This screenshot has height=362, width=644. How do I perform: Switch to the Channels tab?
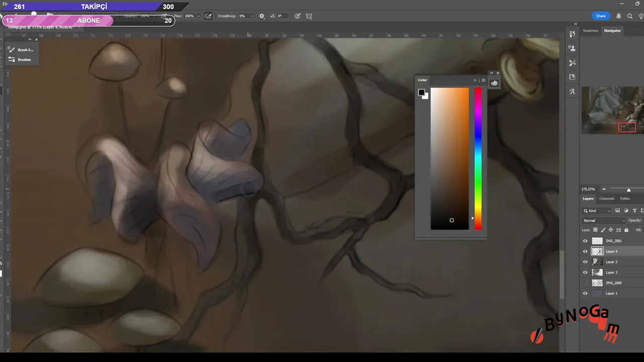click(x=607, y=199)
